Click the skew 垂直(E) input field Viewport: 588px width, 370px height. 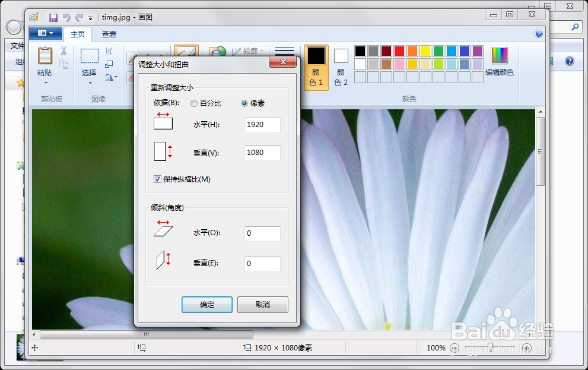pos(262,264)
